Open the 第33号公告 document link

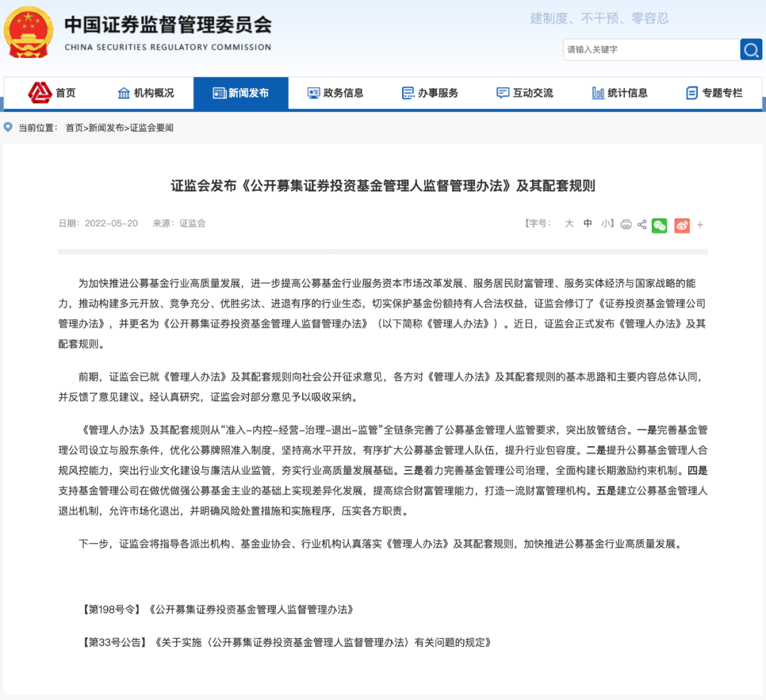285,643
